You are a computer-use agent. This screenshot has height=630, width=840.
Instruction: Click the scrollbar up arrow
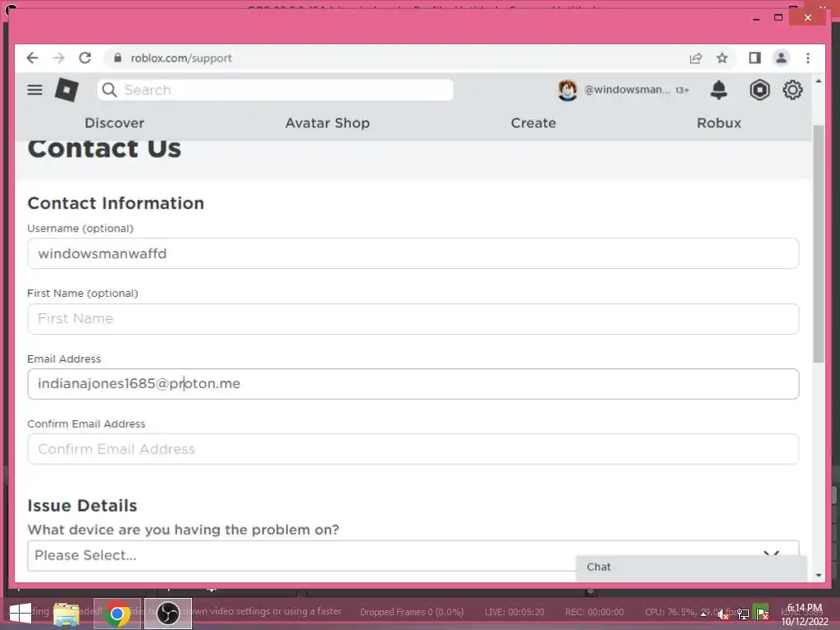818,81
